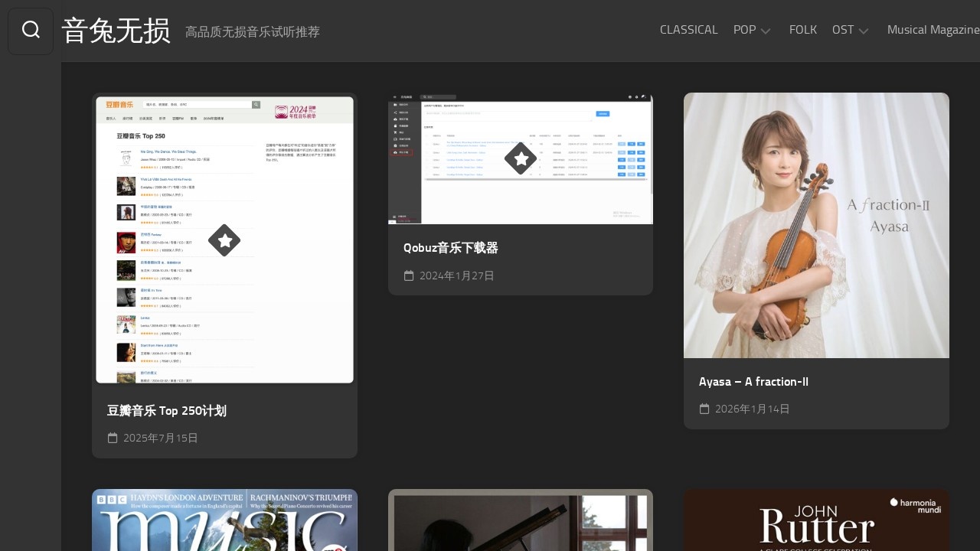Open the Musical Magazine menu
Image resolution: width=980 pixels, height=551 pixels.
[933, 30]
